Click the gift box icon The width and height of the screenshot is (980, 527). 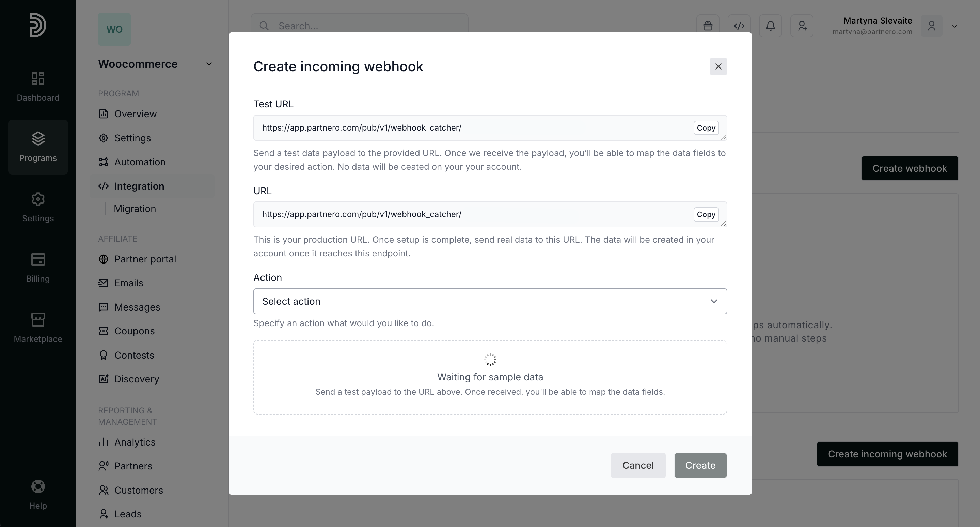(x=708, y=26)
